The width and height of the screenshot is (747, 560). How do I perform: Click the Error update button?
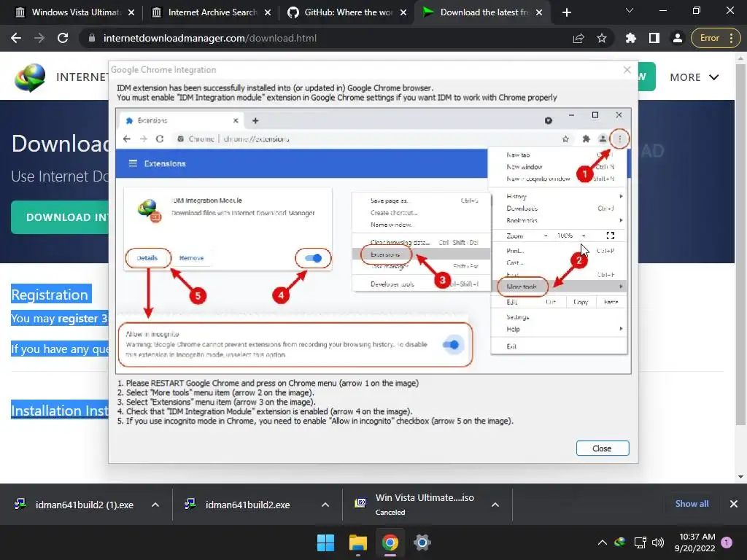(709, 38)
